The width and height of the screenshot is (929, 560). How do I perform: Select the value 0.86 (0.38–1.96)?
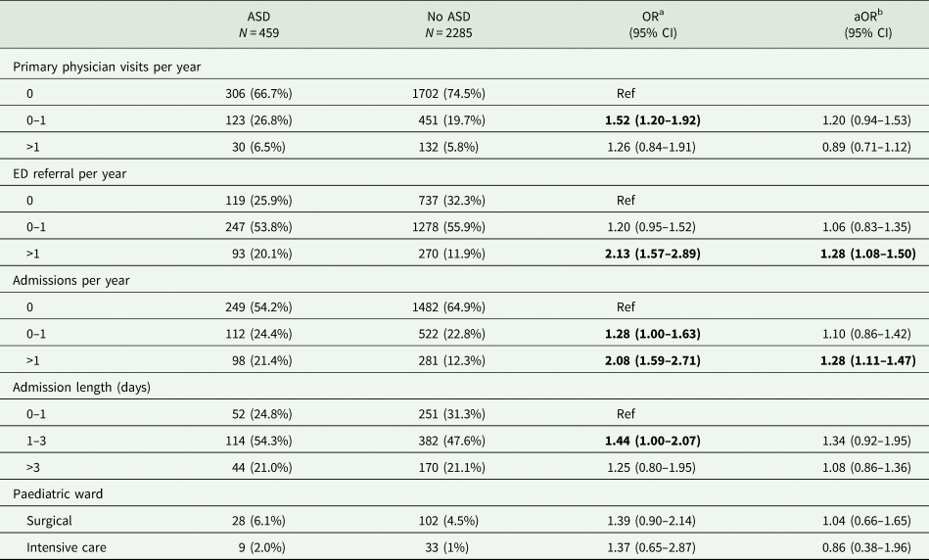tap(878, 550)
